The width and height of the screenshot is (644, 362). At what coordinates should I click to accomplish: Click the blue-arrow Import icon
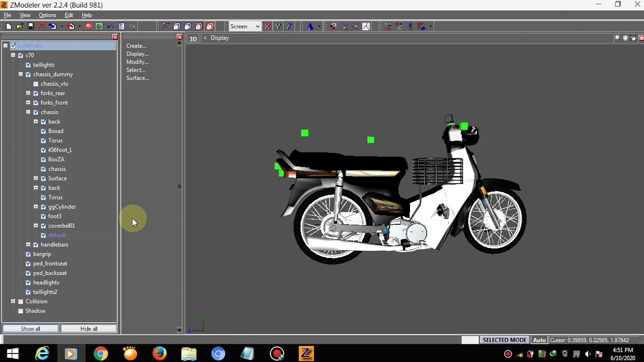(x=52, y=26)
